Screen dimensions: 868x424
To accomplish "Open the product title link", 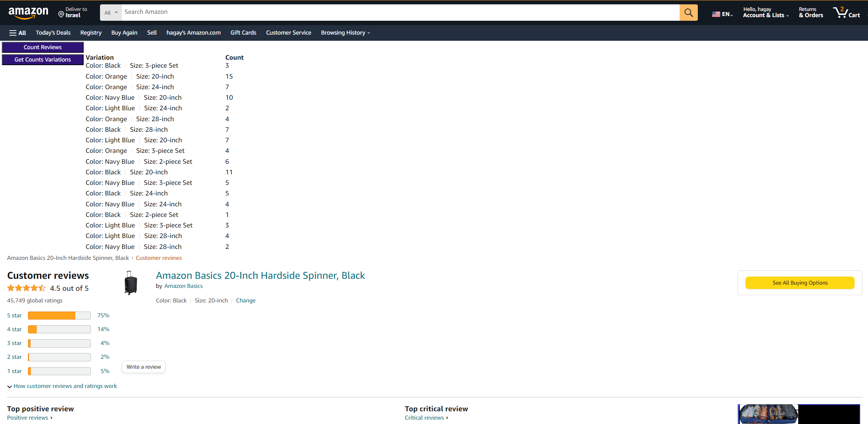I will 260,276.
